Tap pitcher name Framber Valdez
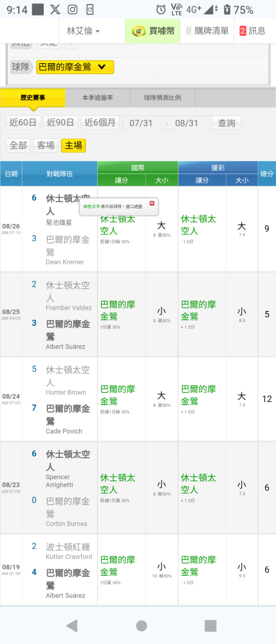Viewport: 276px width, 644px height. pos(68,308)
